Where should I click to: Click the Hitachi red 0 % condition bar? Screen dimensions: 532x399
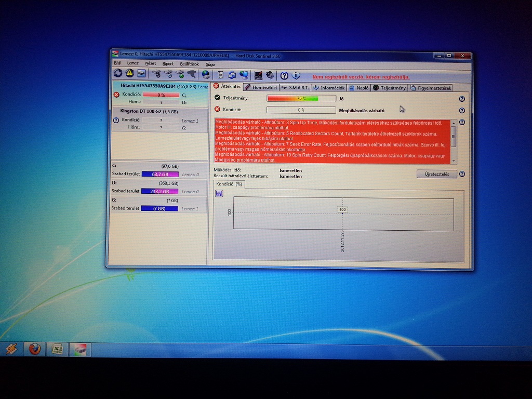161,95
